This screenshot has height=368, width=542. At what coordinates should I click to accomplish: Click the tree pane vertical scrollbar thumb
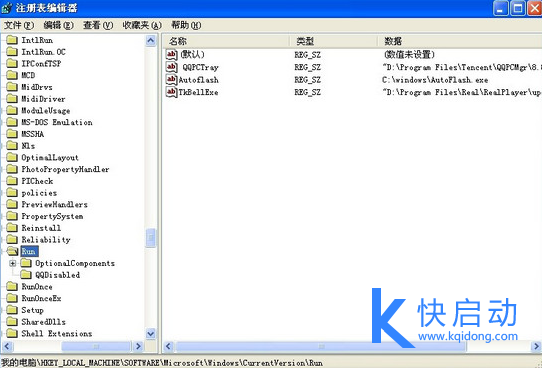151,238
